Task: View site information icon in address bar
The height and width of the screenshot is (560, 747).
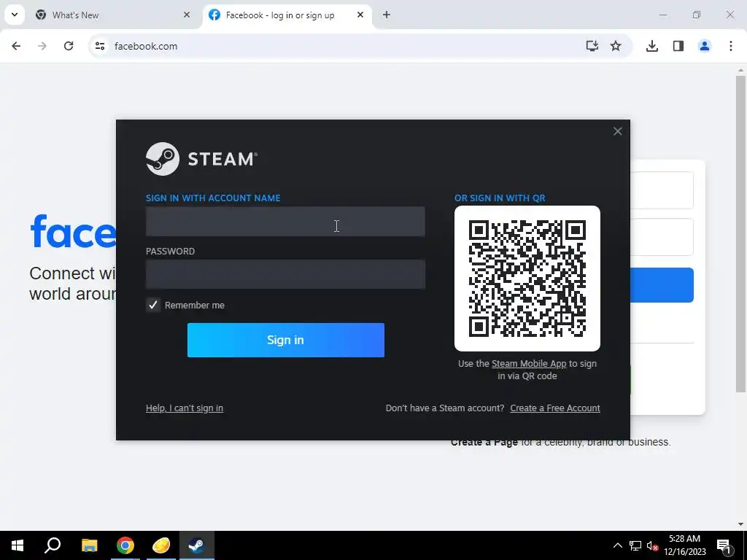Action: coord(99,46)
